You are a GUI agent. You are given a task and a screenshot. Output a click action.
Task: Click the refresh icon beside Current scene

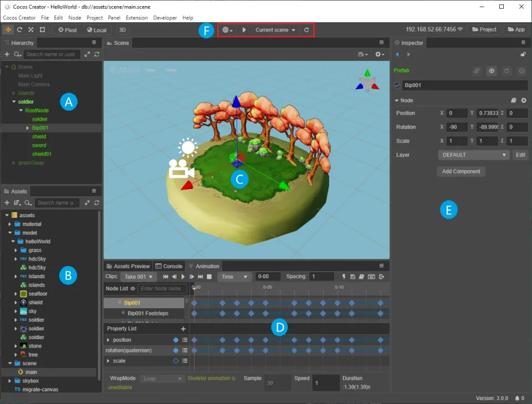(x=308, y=30)
